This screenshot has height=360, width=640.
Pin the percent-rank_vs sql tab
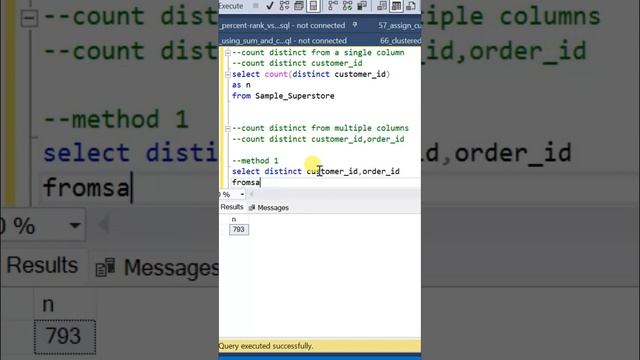tap(355, 25)
